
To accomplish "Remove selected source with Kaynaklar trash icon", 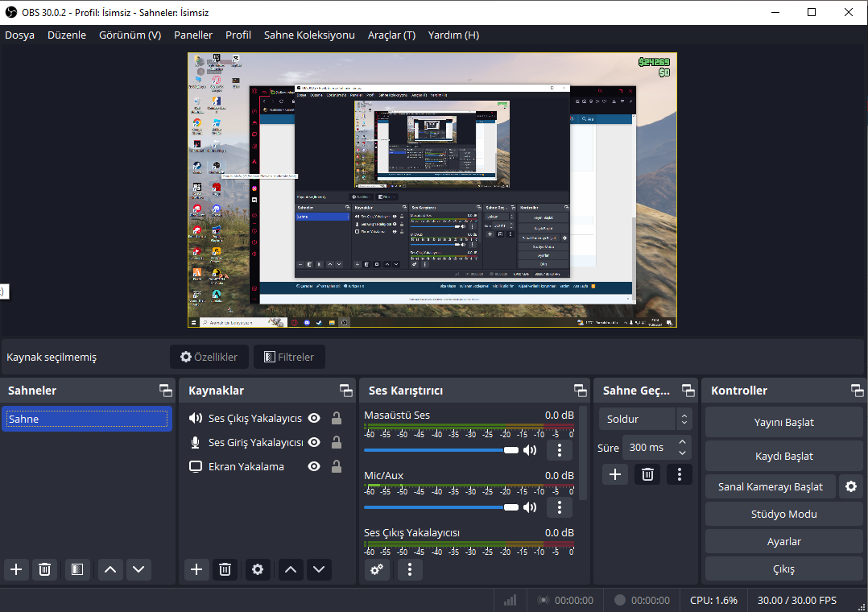I will pyautogui.click(x=225, y=569).
